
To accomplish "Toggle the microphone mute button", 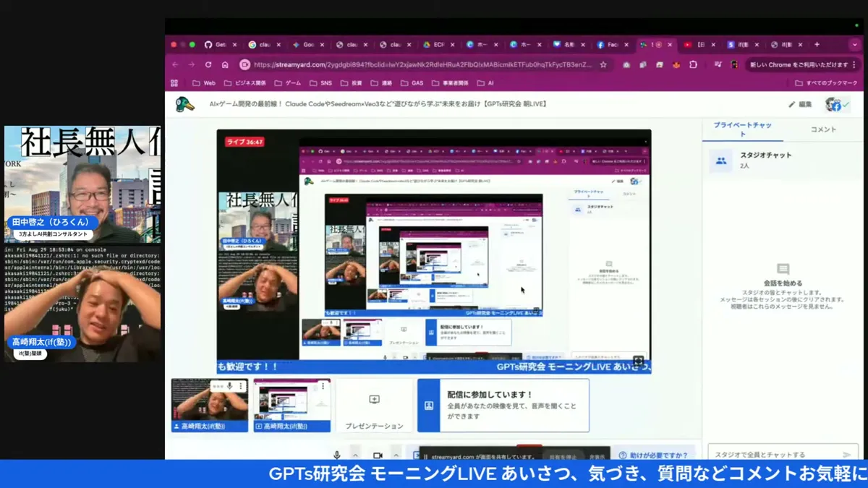I will click(336, 455).
